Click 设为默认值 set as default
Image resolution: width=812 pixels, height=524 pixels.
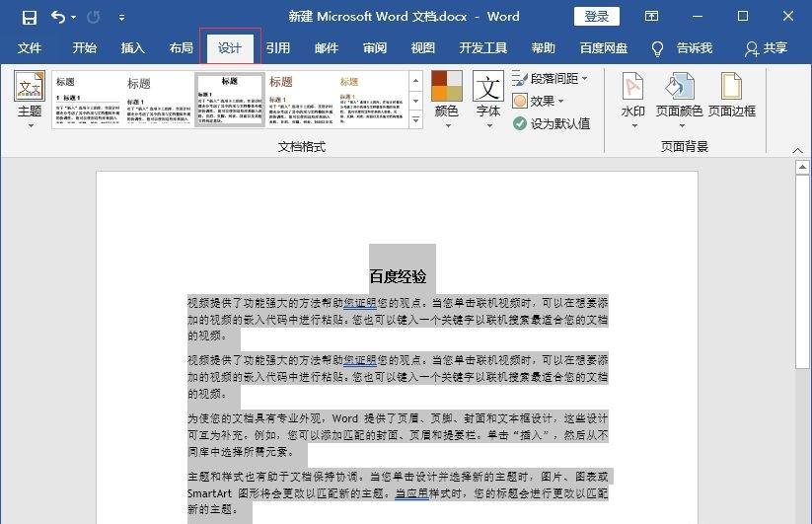tap(552, 123)
